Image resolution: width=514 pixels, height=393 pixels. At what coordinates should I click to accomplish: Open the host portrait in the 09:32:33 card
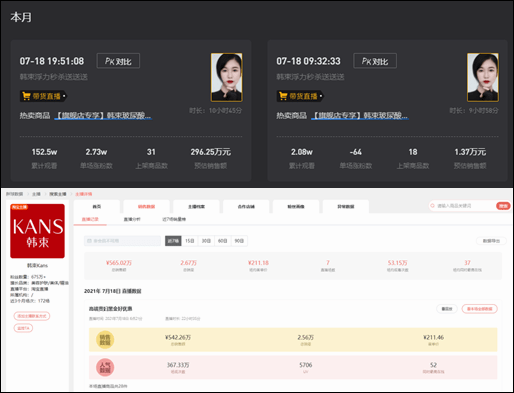483,77
